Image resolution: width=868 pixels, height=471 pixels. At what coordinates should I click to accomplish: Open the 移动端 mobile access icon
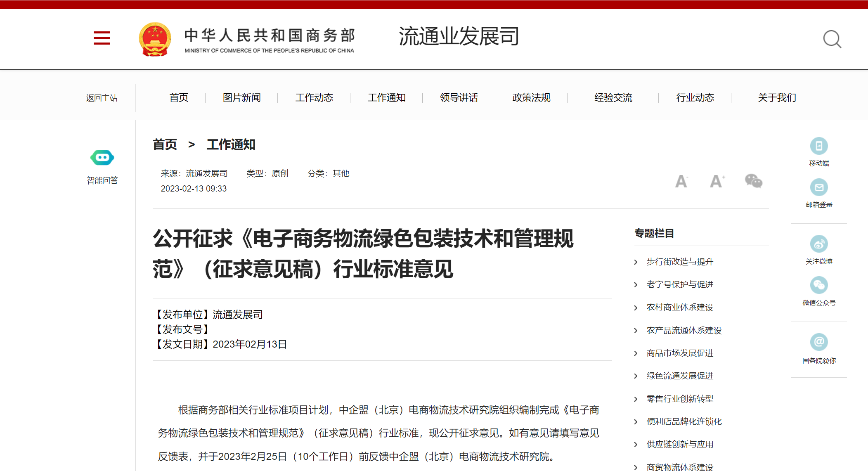click(819, 146)
